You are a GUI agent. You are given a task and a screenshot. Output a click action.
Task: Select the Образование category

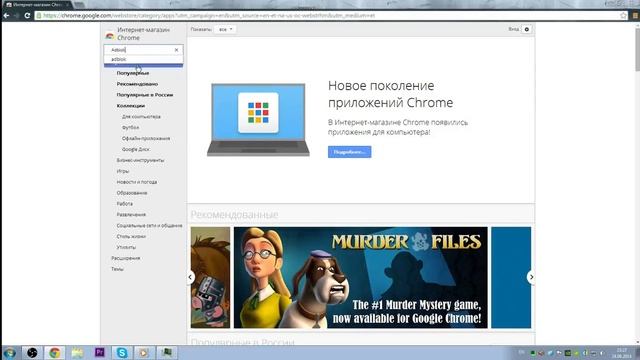click(x=132, y=193)
